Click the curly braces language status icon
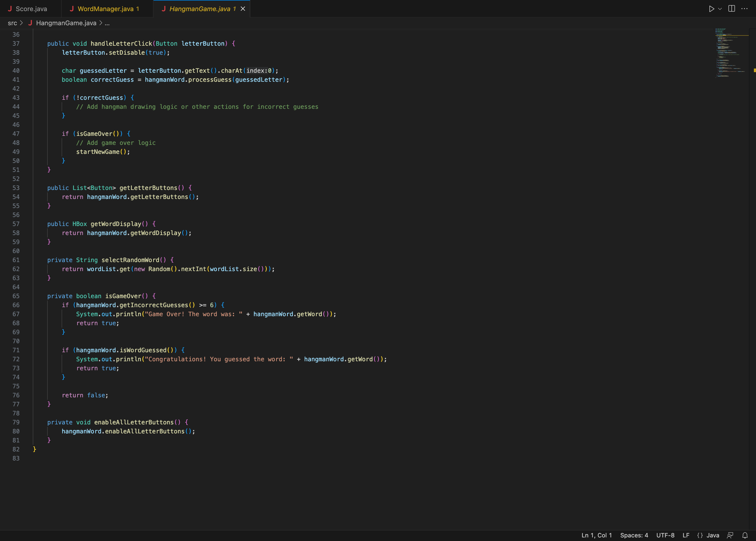This screenshot has width=756, height=541. point(700,535)
